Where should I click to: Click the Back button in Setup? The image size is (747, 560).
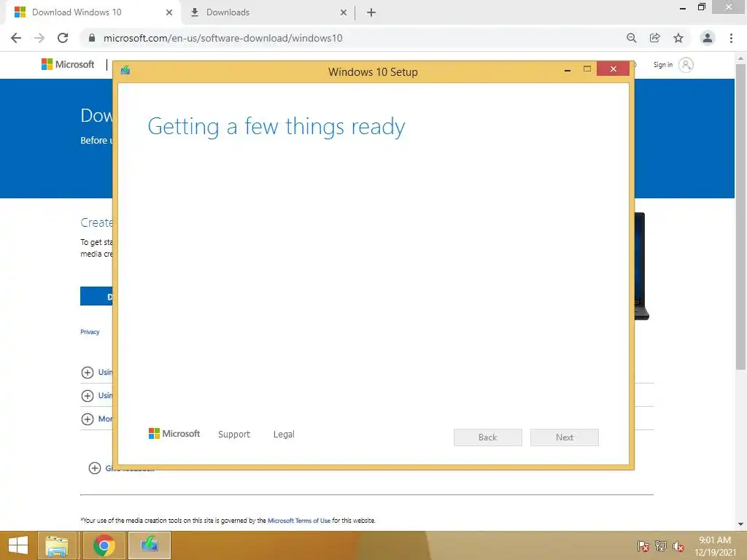(488, 437)
